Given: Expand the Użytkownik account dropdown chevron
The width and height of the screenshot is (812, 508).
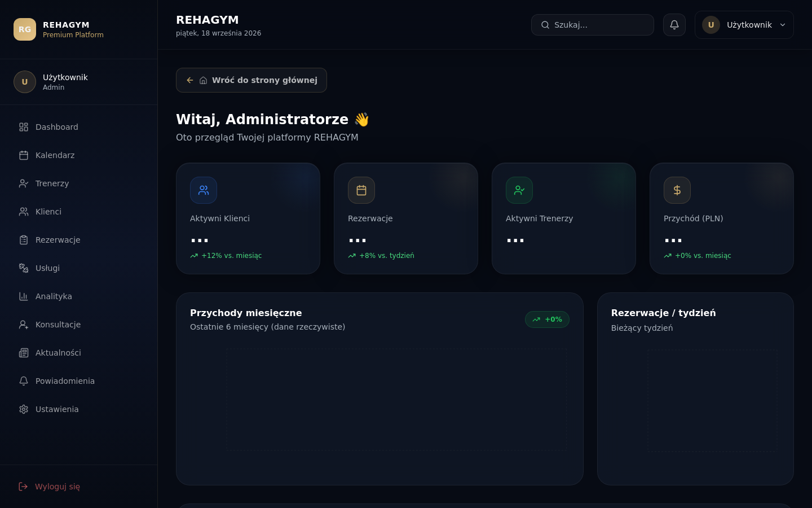Looking at the screenshot, I should pos(783,25).
